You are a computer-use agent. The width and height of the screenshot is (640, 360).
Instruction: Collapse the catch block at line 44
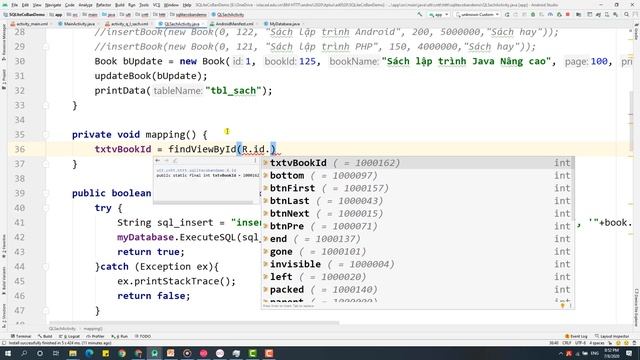click(x=46, y=267)
